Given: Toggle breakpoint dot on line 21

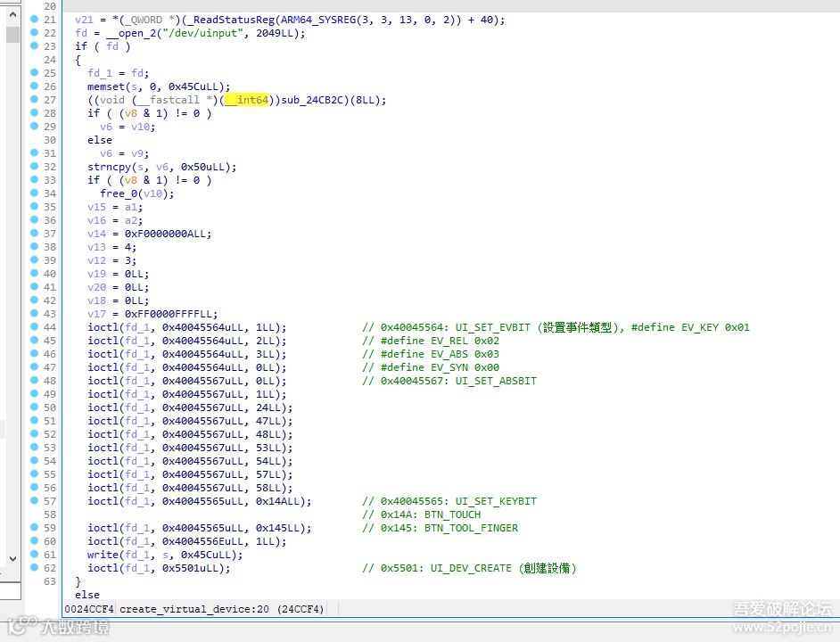Looking at the screenshot, I should coord(34,19).
